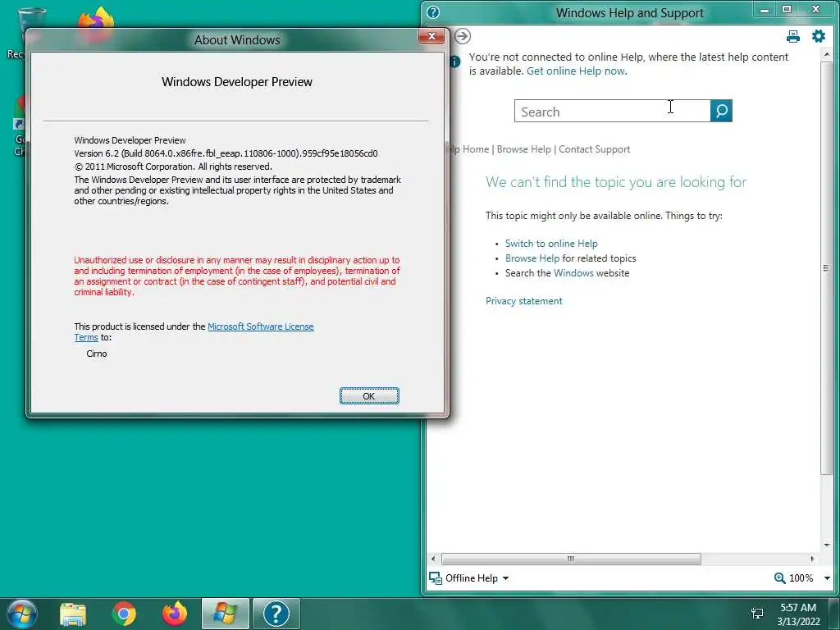Open the Contact Support navigation link
This screenshot has height=630, width=840.
(x=594, y=149)
